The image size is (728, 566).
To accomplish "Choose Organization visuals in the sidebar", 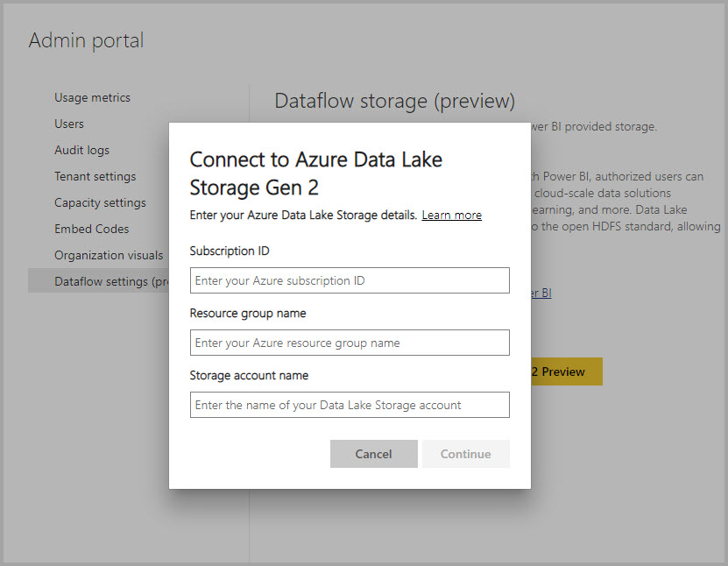I will pyautogui.click(x=109, y=255).
